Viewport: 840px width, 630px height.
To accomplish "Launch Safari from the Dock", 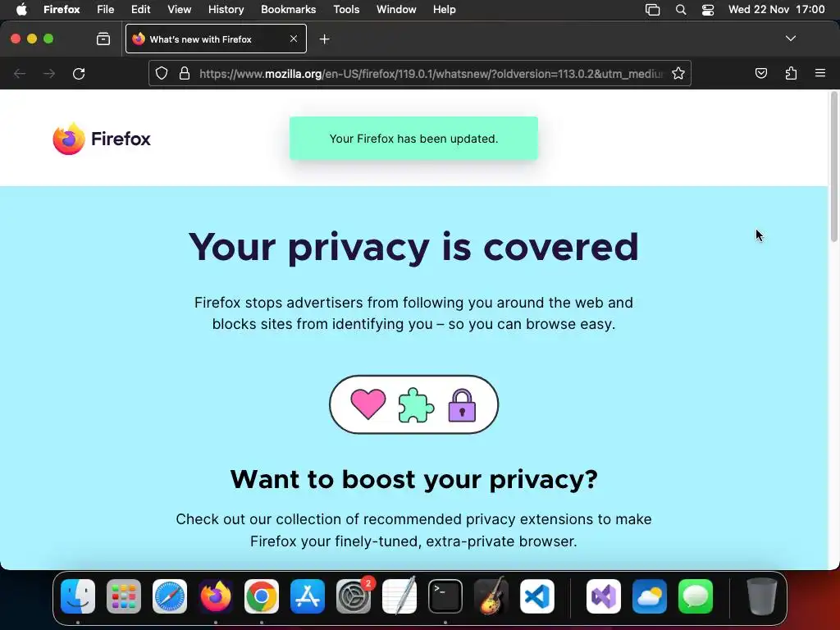I will click(x=170, y=596).
